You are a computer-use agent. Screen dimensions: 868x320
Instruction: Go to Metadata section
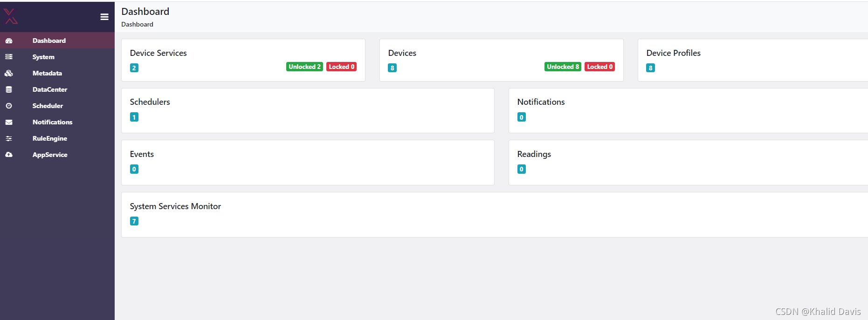[57, 73]
